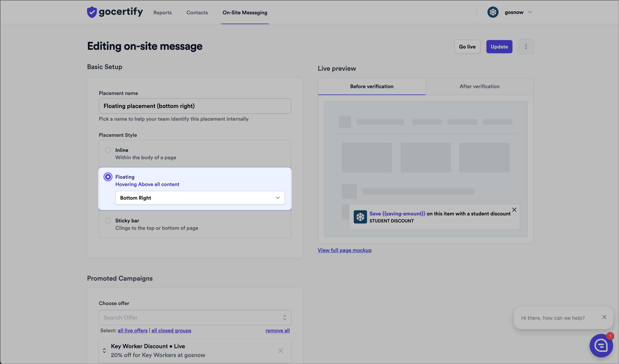Viewport: 619px width, 364px height.
Task: Dismiss the 'how can we help' chat bubble
Action: 604,317
